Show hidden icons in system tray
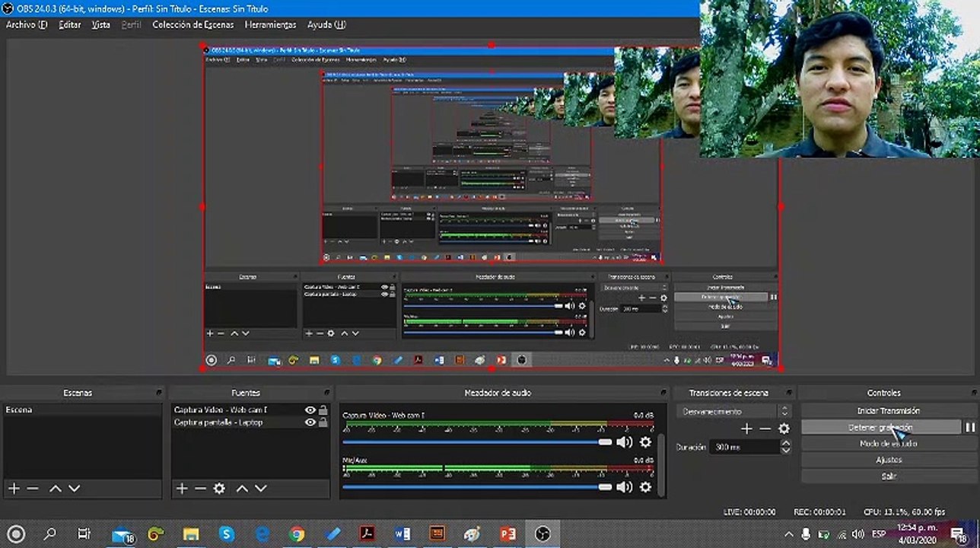The width and height of the screenshot is (980, 548). coord(788,534)
